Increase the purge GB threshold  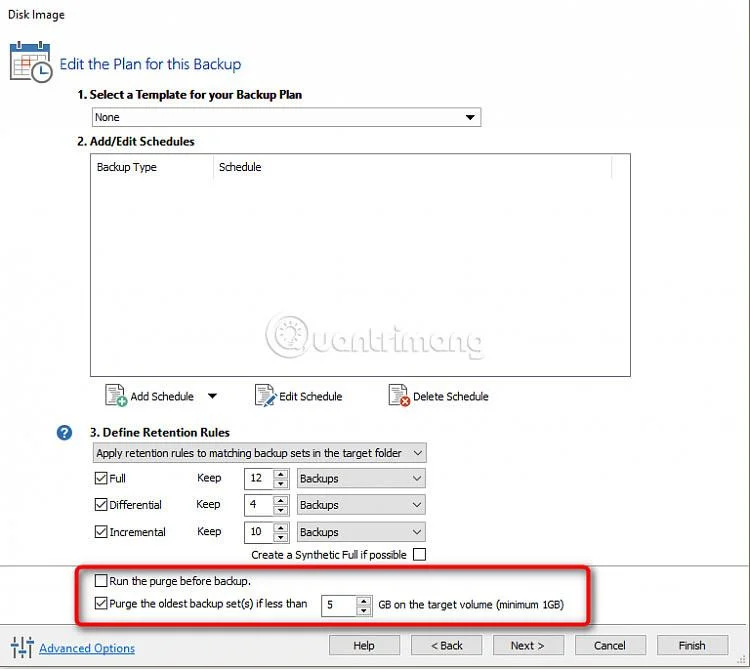point(364,601)
